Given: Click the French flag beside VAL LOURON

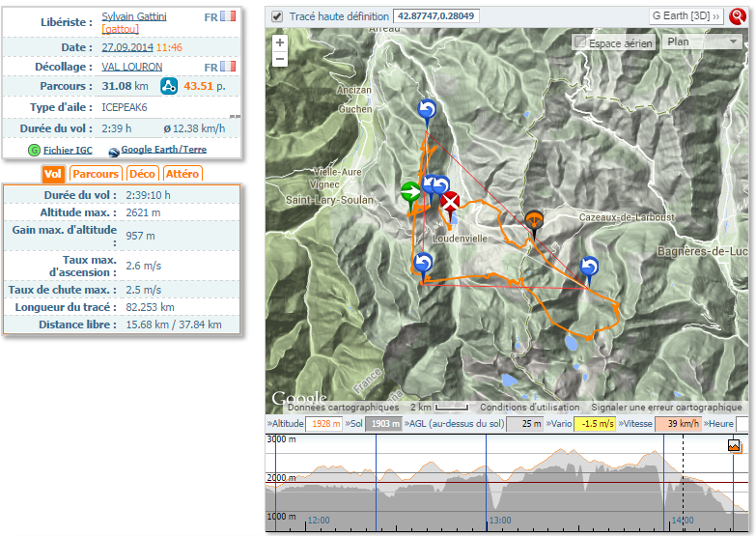Looking at the screenshot, I should point(228,66).
